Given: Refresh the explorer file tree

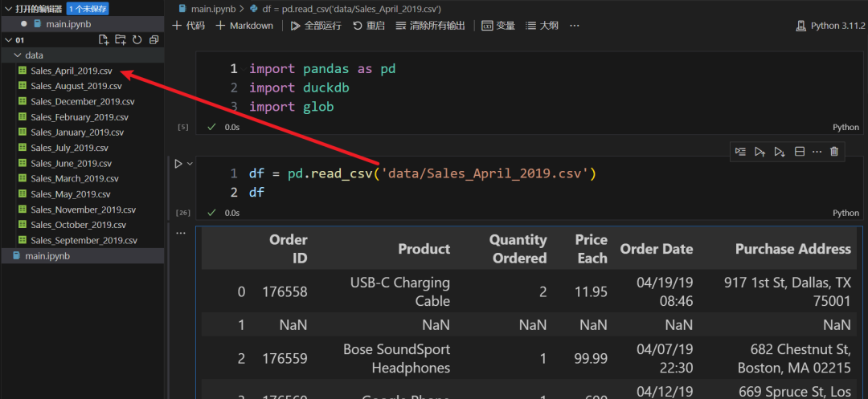Looking at the screenshot, I should (137, 40).
